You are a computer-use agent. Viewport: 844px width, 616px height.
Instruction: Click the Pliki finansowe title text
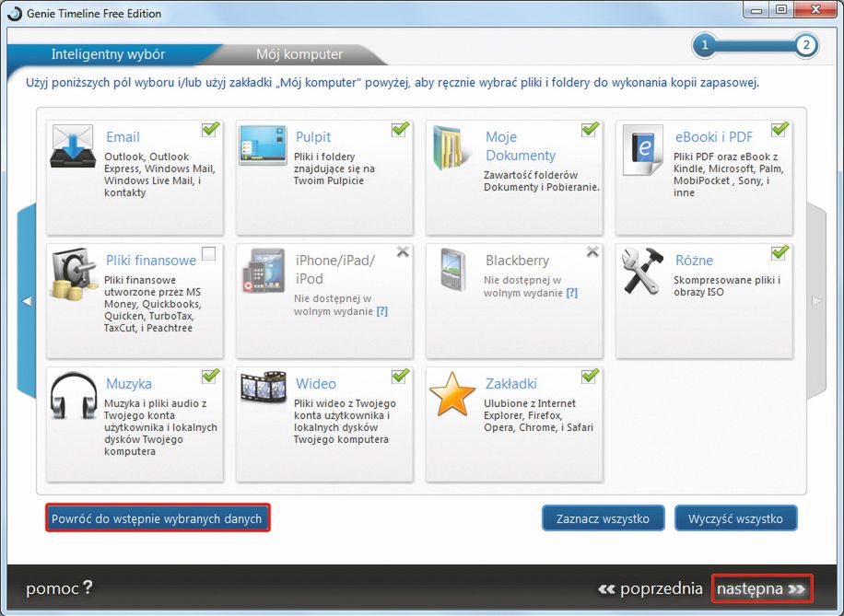[151, 261]
